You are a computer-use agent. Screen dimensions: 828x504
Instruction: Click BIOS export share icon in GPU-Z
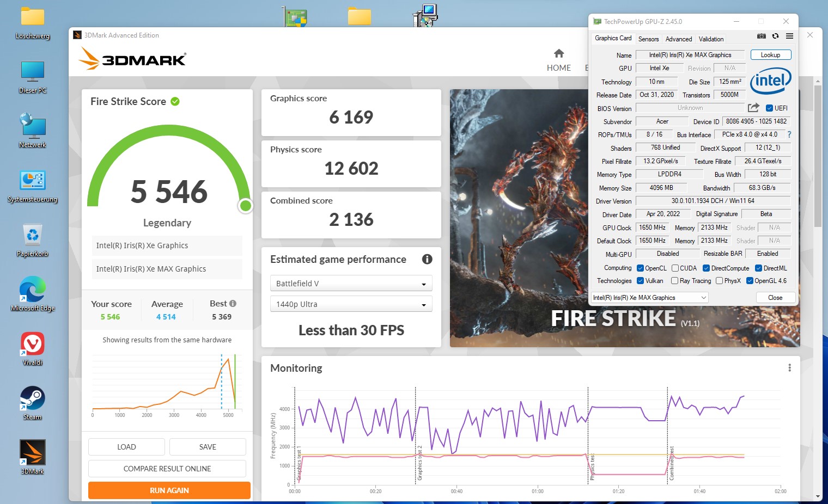coord(753,108)
